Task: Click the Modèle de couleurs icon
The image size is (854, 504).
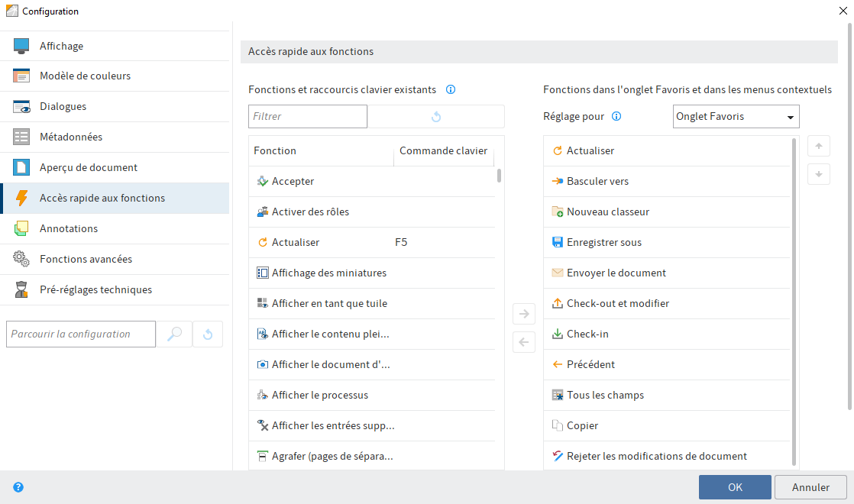Action: tap(20, 76)
